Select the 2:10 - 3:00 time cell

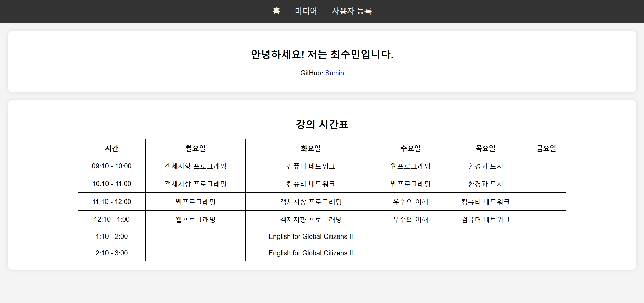(x=112, y=253)
